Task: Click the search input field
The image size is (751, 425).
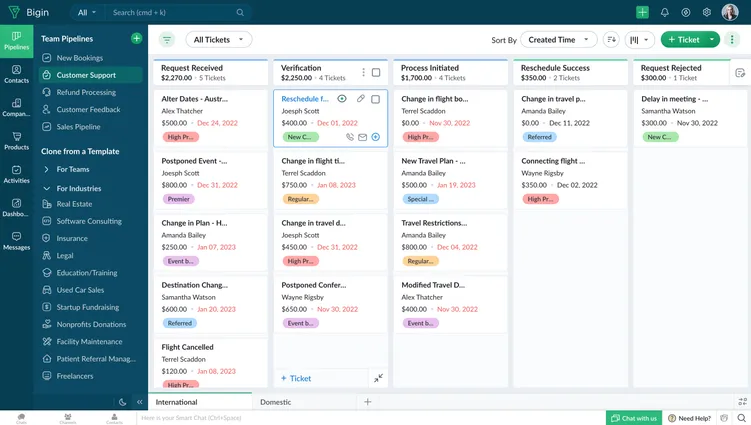Action: pyautogui.click(x=175, y=13)
